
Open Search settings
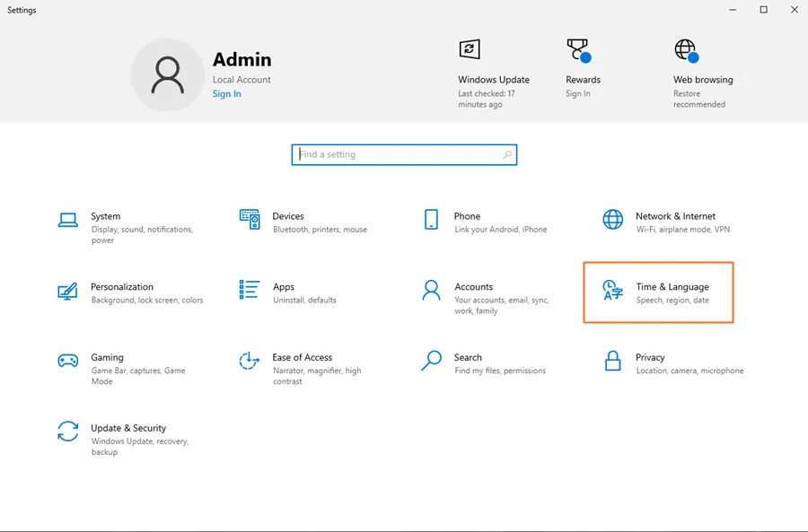click(x=468, y=363)
